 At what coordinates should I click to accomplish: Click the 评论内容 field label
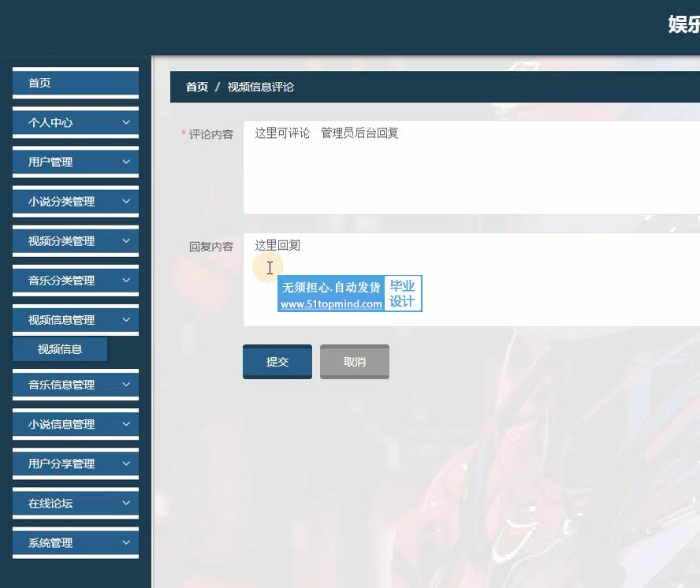click(210, 134)
